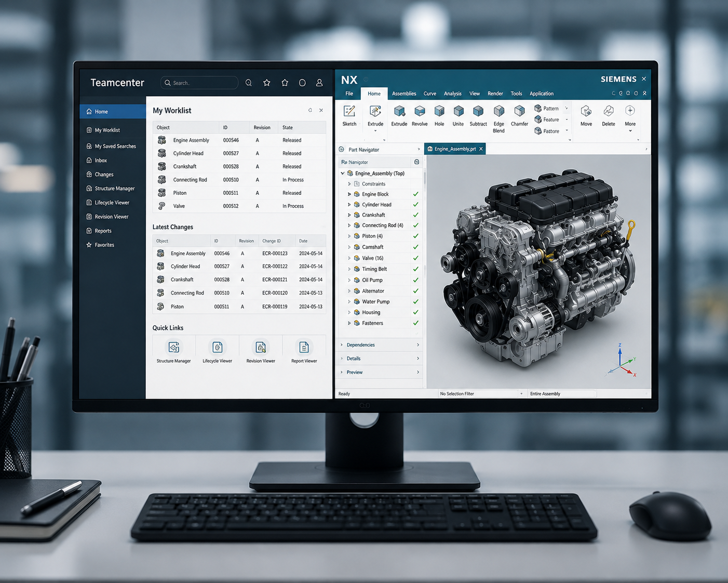Select the Sketch tool in NX ribbon
The height and width of the screenshot is (583, 728).
(349, 116)
